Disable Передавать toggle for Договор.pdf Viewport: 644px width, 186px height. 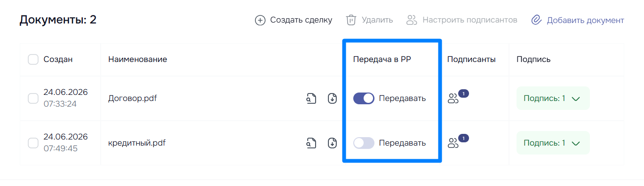pos(364,98)
